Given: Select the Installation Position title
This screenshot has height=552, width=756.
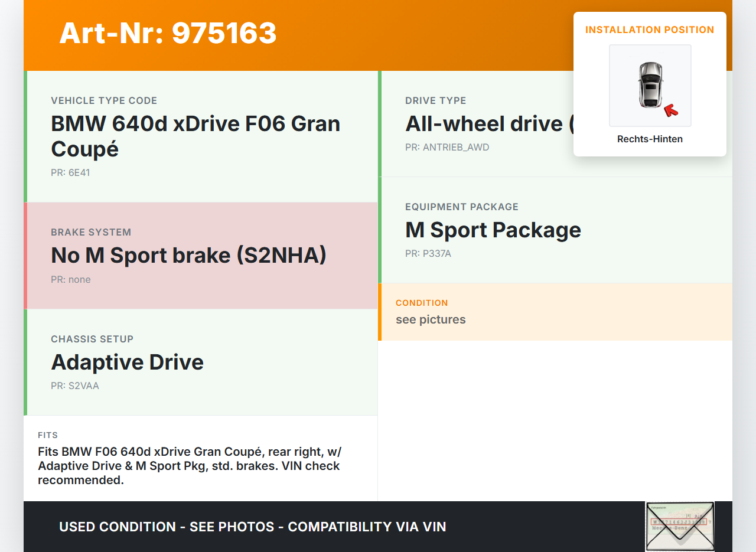Looking at the screenshot, I should click(650, 30).
